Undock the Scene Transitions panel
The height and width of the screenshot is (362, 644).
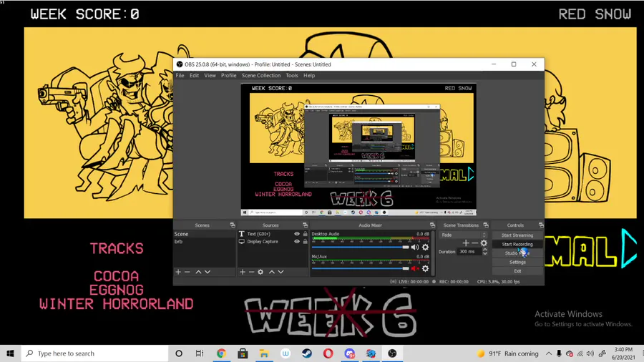click(x=486, y=225)
